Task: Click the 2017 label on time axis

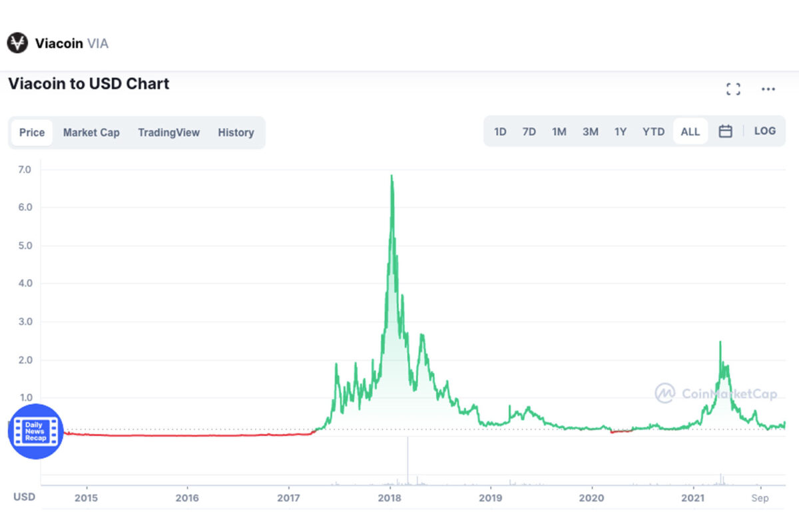Action: click(288, 497)
